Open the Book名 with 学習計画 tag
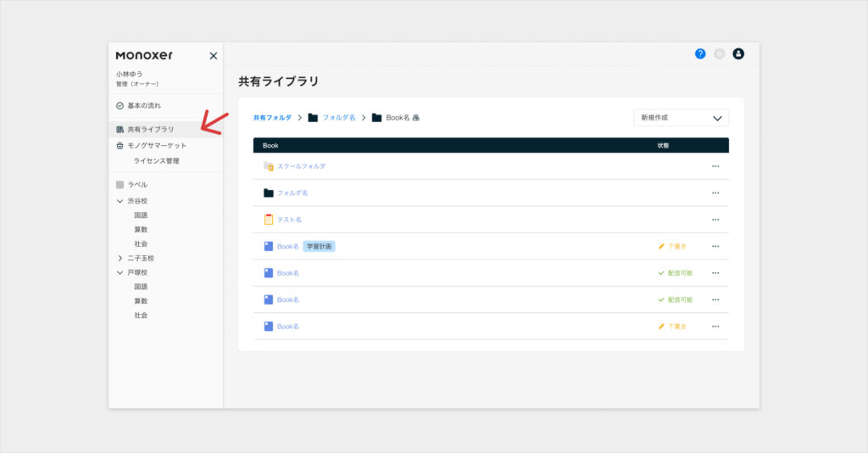868x453 pixels. tap(288, 246)
